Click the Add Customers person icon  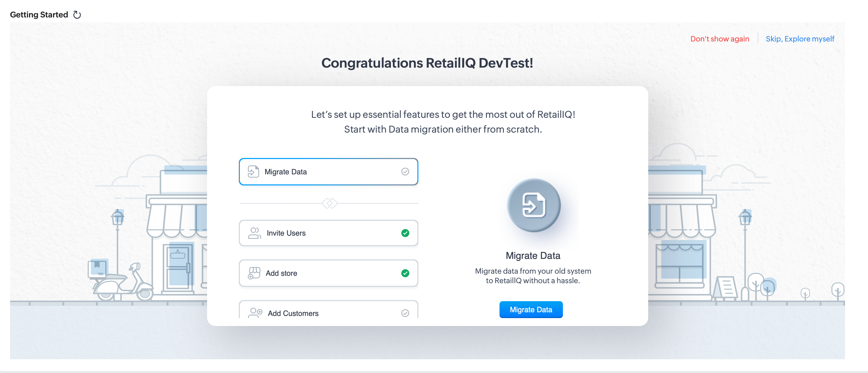point(255,313)
